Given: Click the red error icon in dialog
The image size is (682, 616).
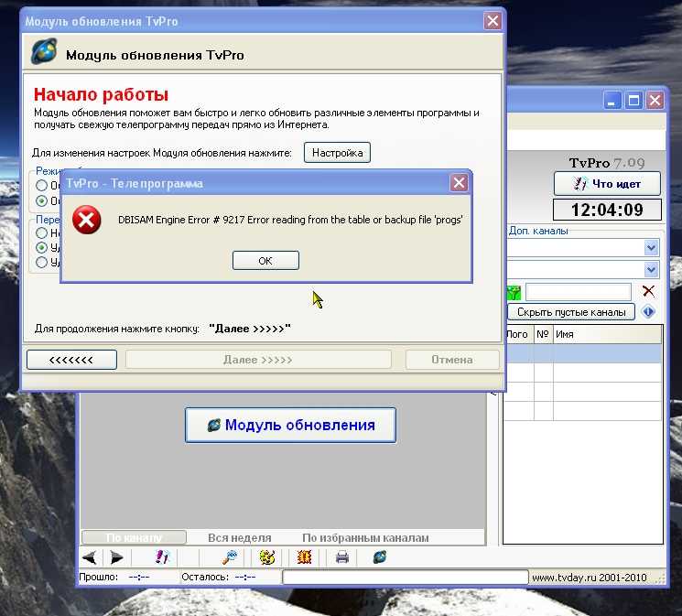Looking at the screenshot, I should click(x=87, y=220).
